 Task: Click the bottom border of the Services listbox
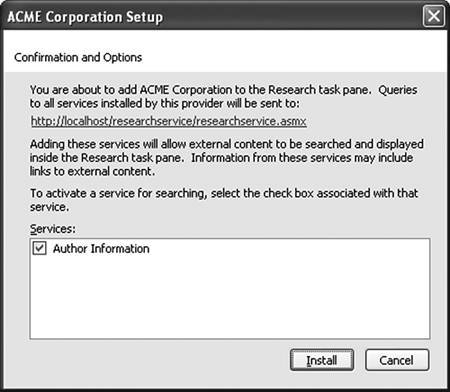pyautogui.click(x=230, y=339)
